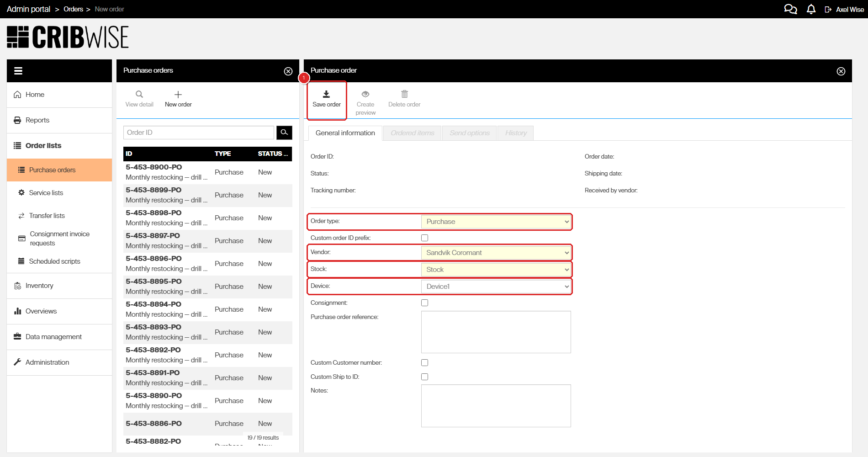Enable the Custom order ID prefix checkbox
Screen dimensions: 868x457
(425, 238)
